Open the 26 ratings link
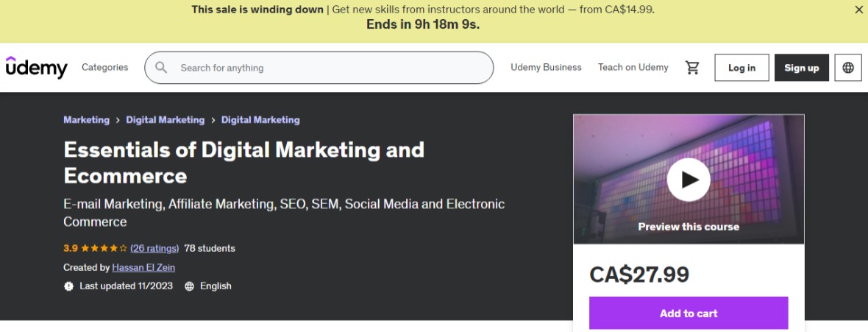 (154, 248)
